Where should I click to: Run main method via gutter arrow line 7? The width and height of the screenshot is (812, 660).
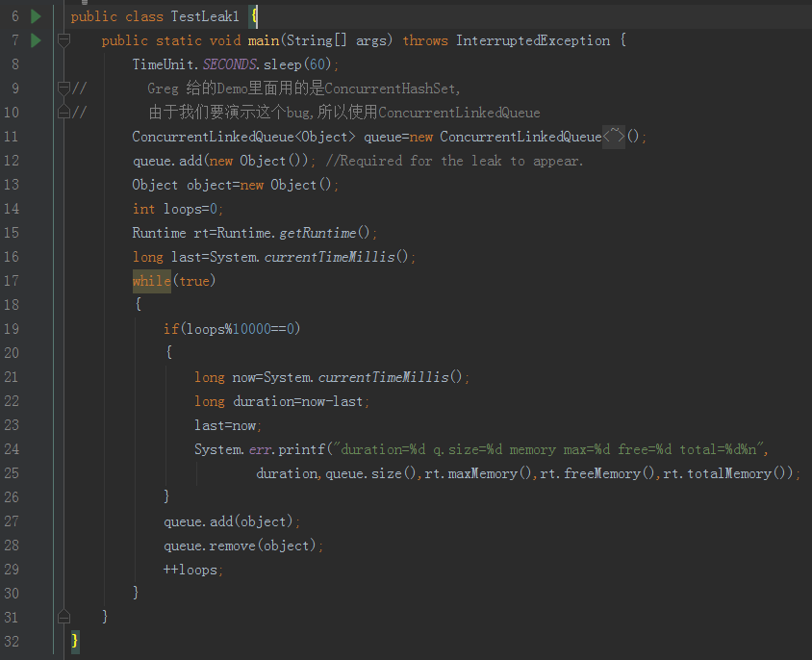[x=36, y=40]
